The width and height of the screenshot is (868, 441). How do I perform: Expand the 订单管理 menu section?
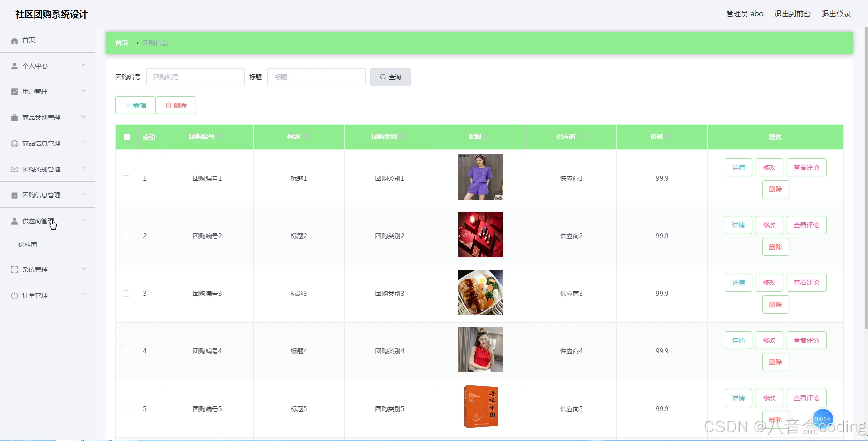coord(48,294)
